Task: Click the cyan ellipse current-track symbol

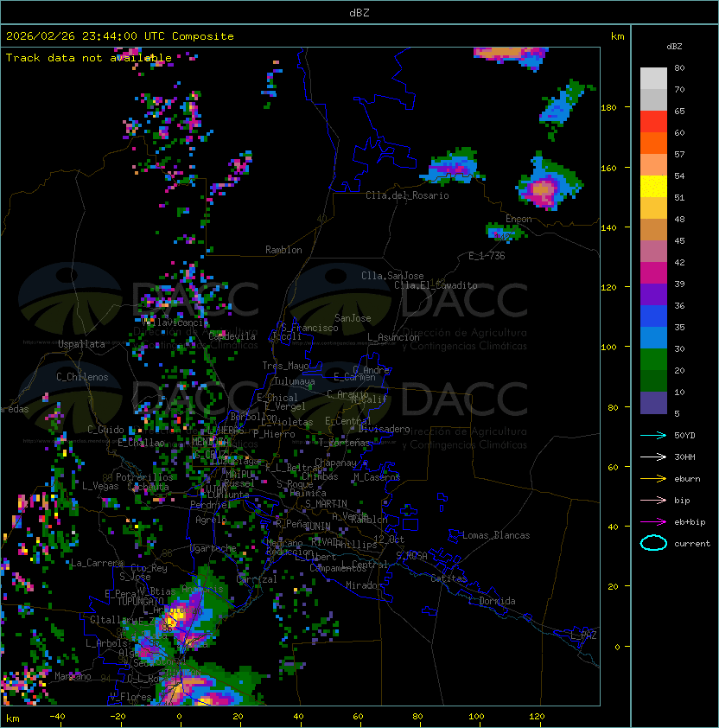Action: 653,543
